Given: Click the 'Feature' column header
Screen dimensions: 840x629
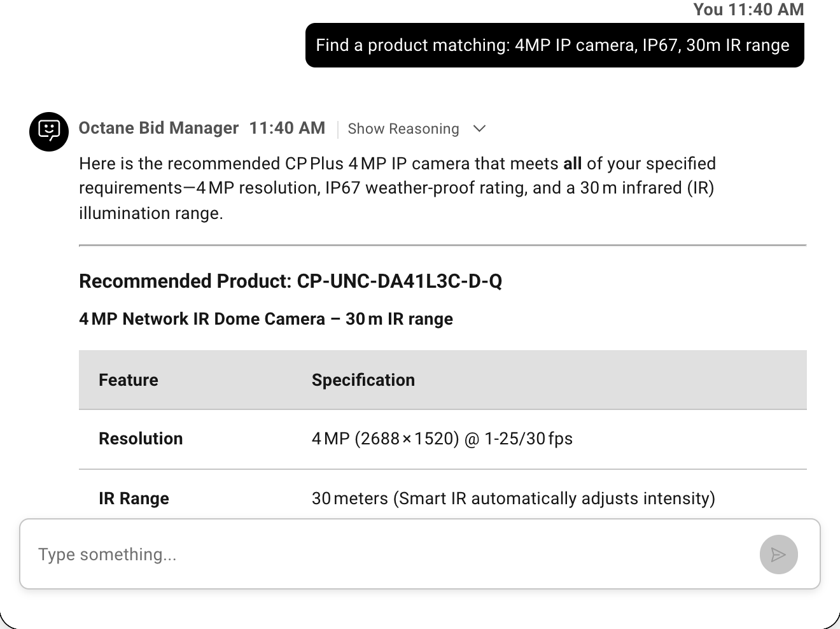Looking at the screenshot, I should [x=129, y=380].
